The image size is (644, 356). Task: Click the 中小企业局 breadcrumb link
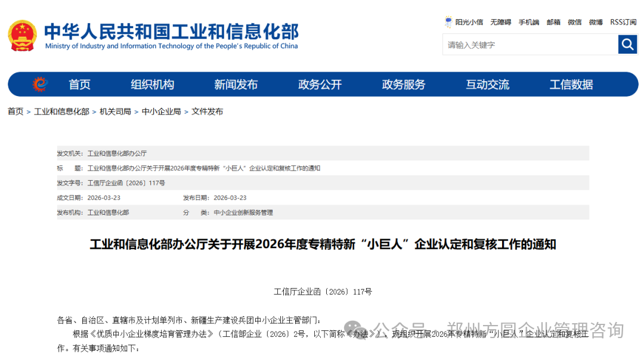click(x=161, y=111)
